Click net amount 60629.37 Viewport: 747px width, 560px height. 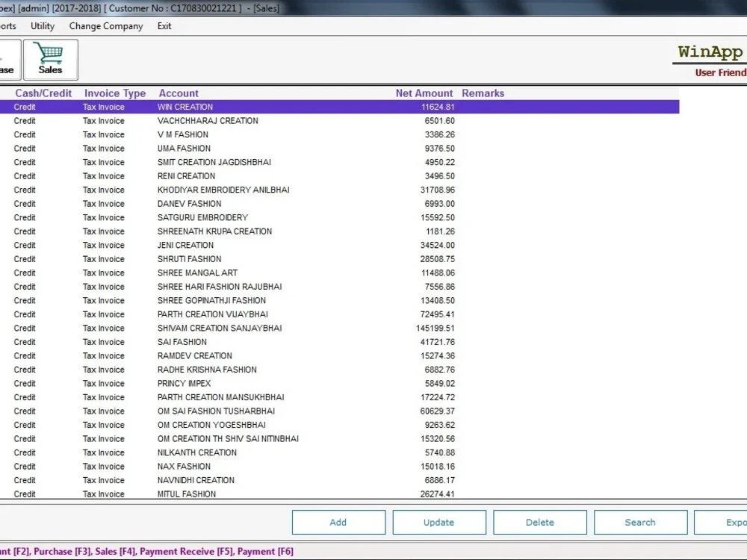[x=437, y=411]
